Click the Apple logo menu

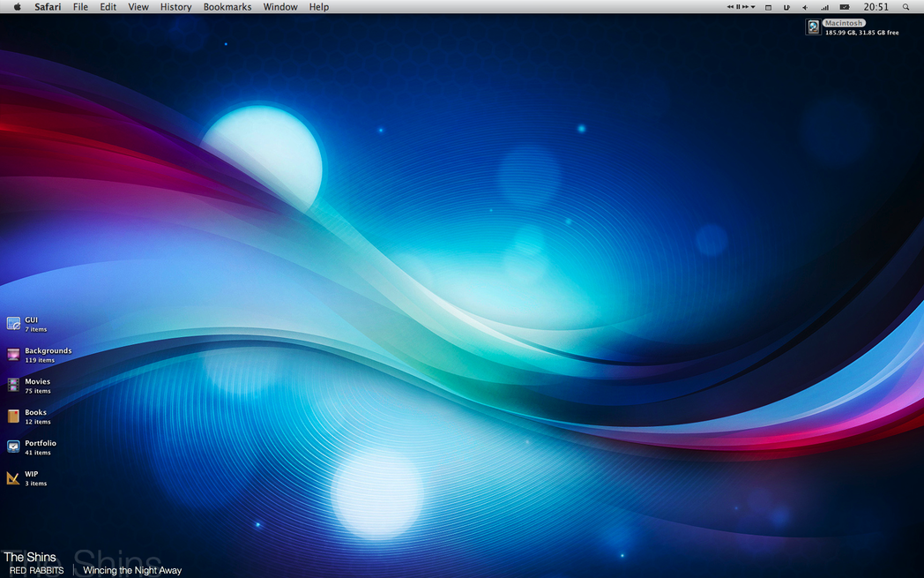coord(17,7)
